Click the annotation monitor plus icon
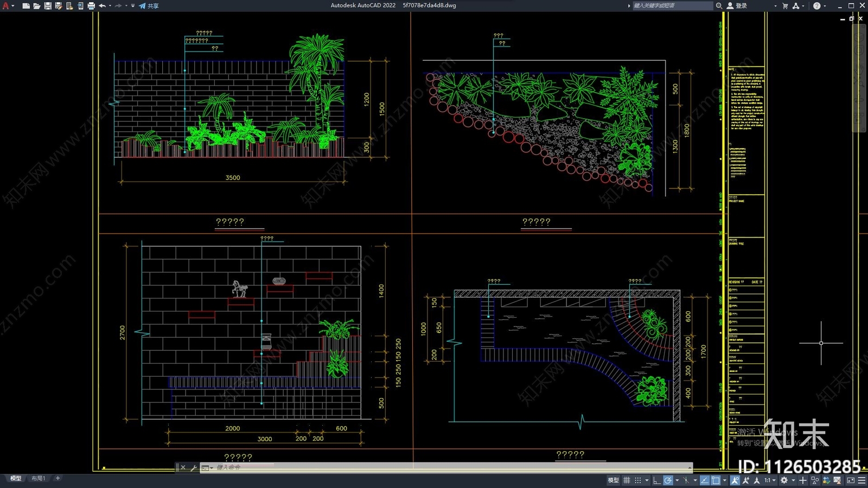 803,480
